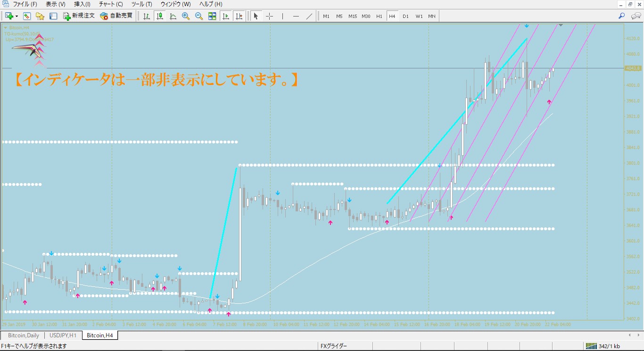Toggle the Market Watch window icon
This screenshot has width=644, height=351.
tap(27, 16)
